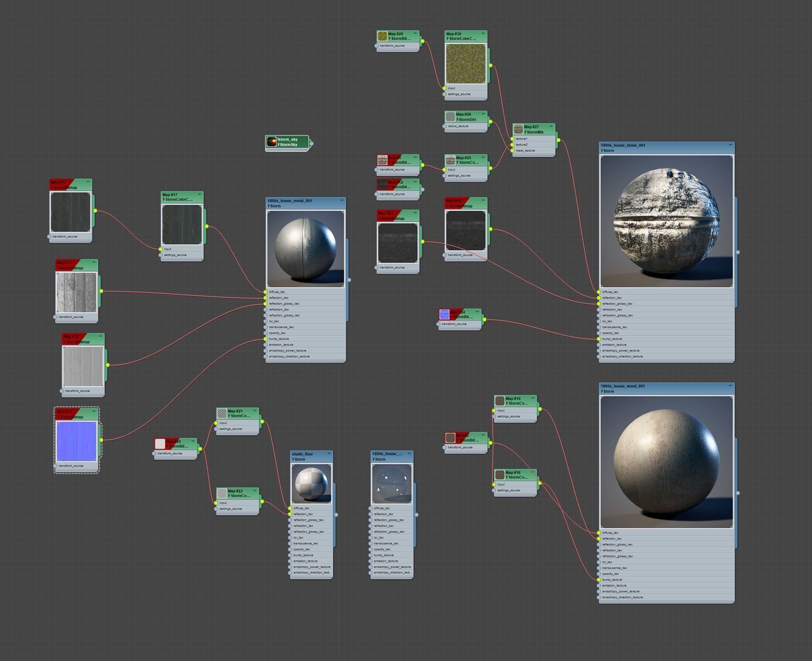
Task: Click the Map #21 checker icon
Action: 222,413
